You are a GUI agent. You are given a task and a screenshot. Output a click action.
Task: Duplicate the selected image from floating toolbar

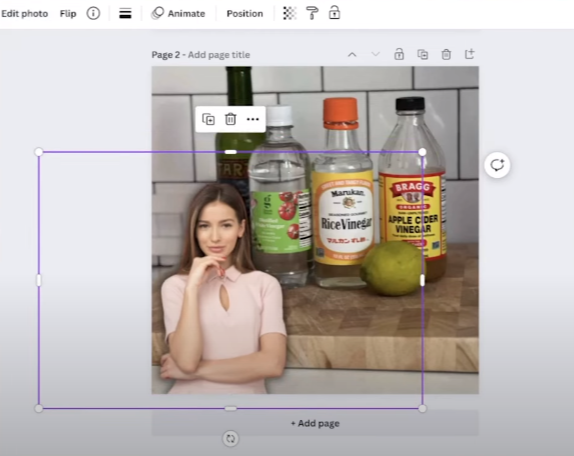pyautogui.click(x=208, y=119)
